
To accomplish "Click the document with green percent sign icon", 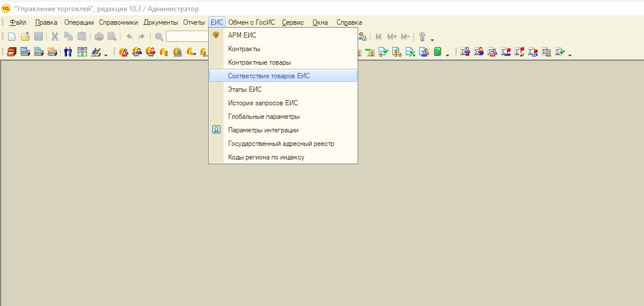I will [410, 52].
